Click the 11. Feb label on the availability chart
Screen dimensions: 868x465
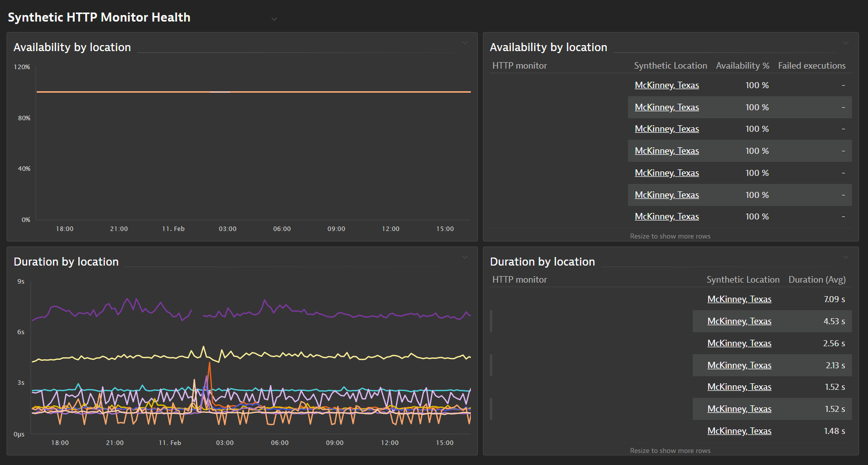click(x=173, y=229)
